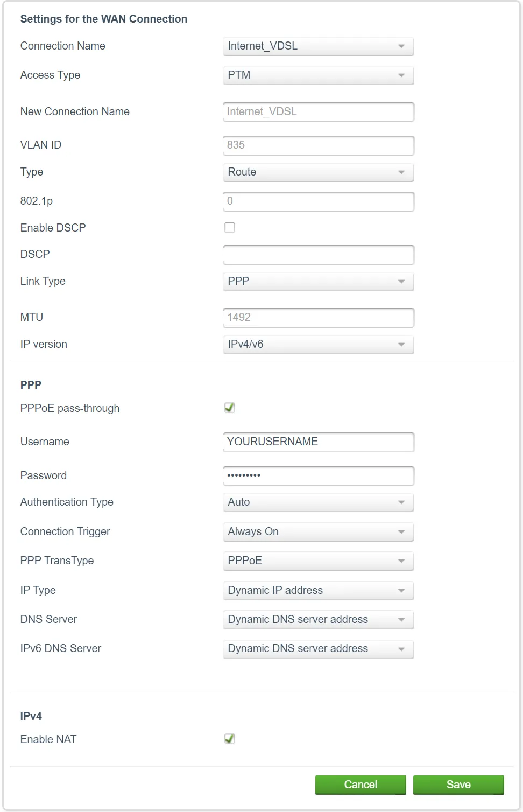Screen dimensions: 523x812
Task: Expand the Connection Trigger dropdown
Action: [318, 531]
